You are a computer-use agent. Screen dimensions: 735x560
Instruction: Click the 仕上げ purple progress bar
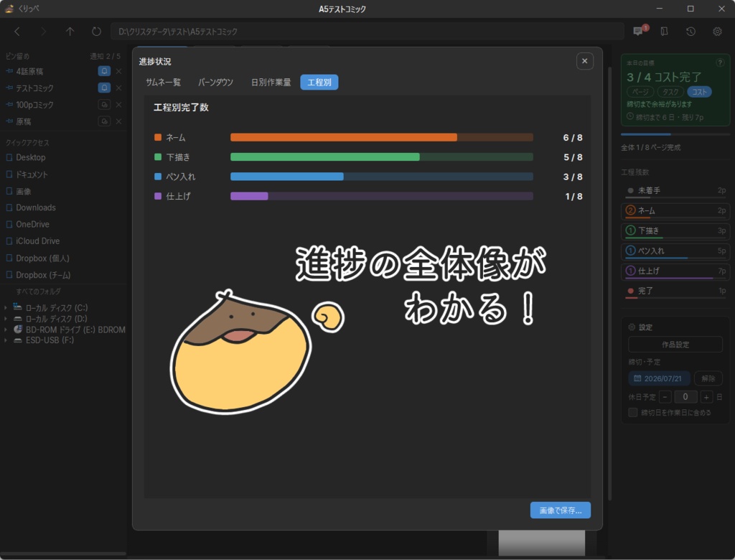tap(382, 197)
